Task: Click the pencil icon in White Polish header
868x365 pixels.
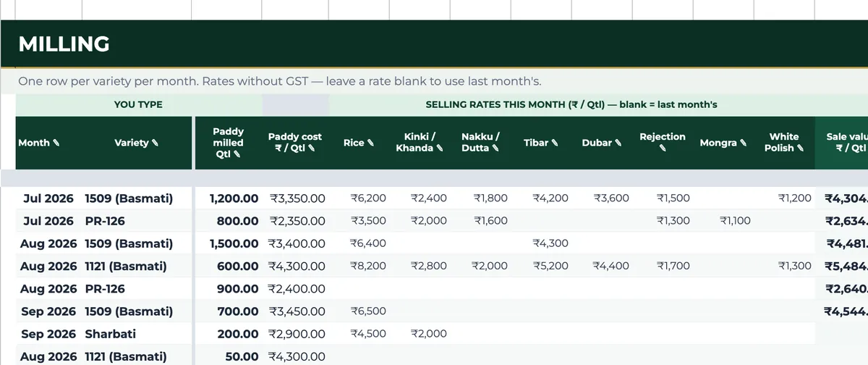Action: pos(801,148)
